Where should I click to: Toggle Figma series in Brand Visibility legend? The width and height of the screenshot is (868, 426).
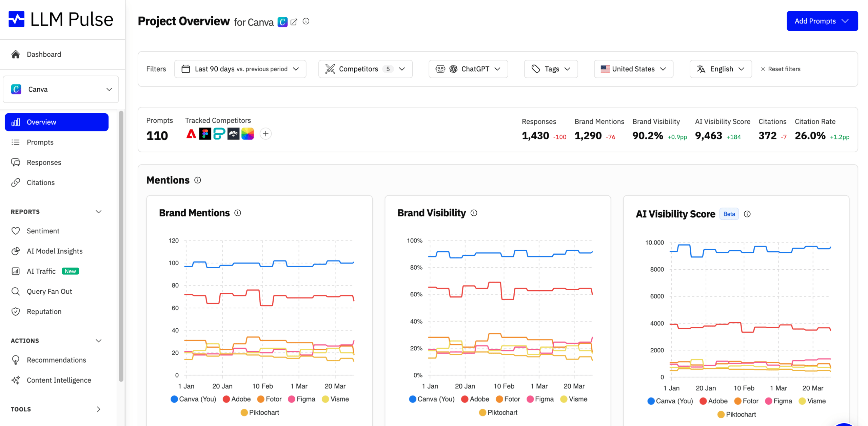[x=540, y=399]
